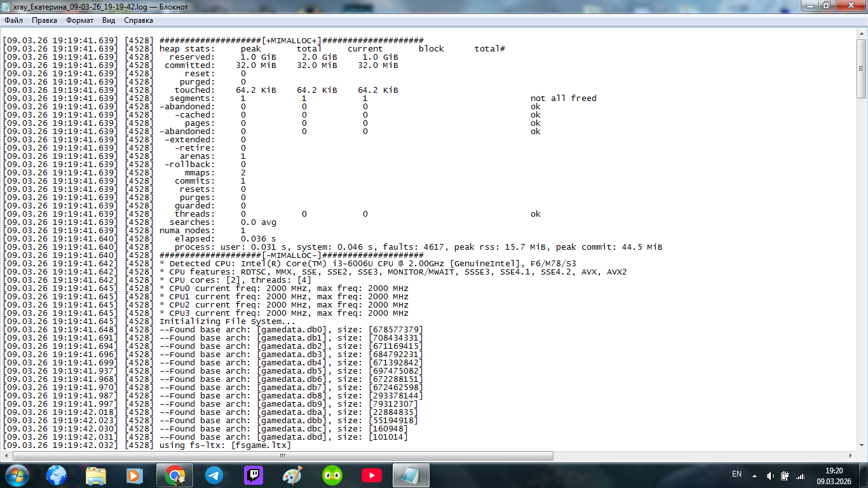
Task: Open YouTube from the taskbar
Action: point(372,475)
